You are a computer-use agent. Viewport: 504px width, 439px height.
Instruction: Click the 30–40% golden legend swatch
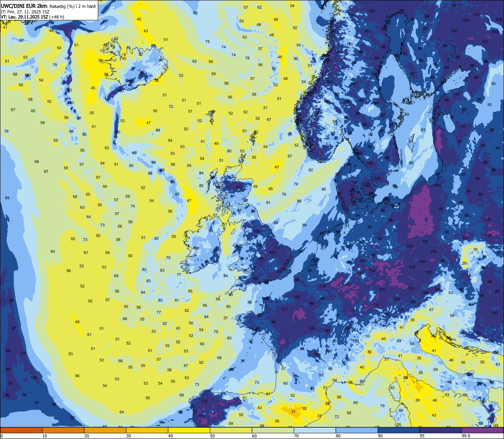[147, 430]
